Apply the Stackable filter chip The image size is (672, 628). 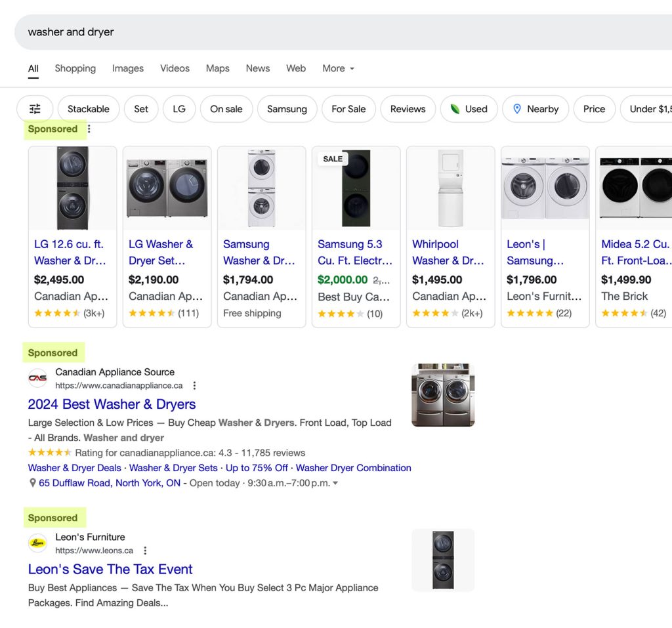coord(89,109)
